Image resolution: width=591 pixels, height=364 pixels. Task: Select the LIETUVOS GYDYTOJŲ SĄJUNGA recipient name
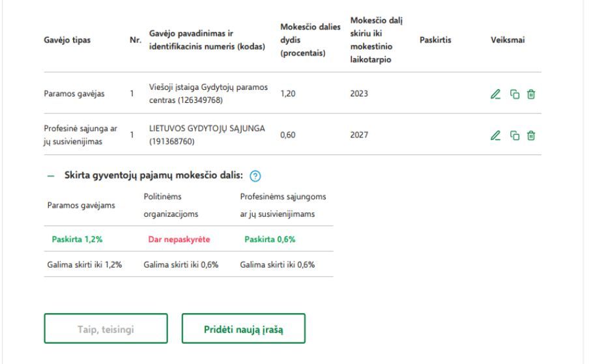pyautogui.click(x=207, y=128)
